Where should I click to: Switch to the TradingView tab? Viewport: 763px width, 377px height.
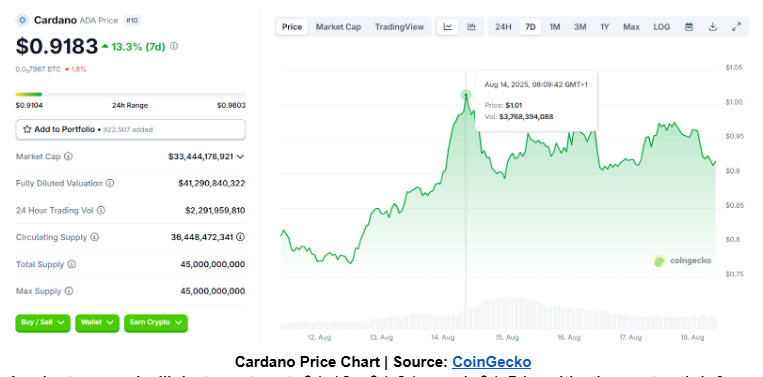pyautogui.click(x=400, y=27)
